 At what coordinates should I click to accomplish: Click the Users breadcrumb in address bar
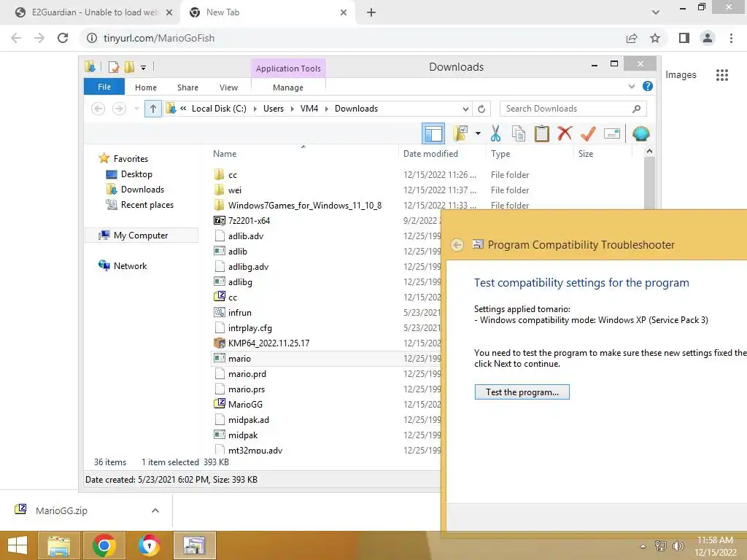274,109
